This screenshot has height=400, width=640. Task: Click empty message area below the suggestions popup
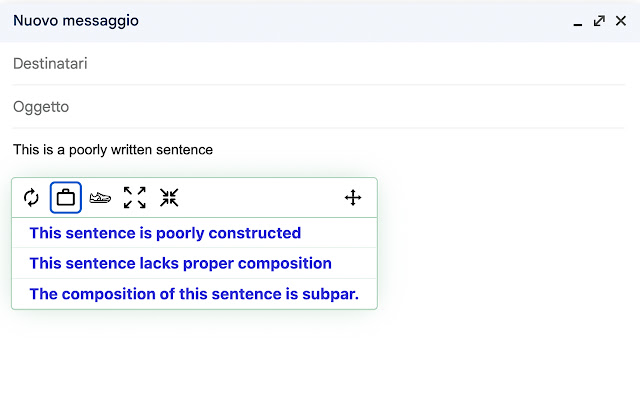(x=318, y=355)
